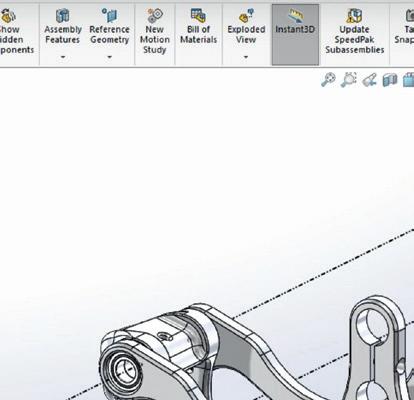Expand the Reference Geometry dropdown arrow
The height and width of the screenshot is (400, 414).
point(110,57)
